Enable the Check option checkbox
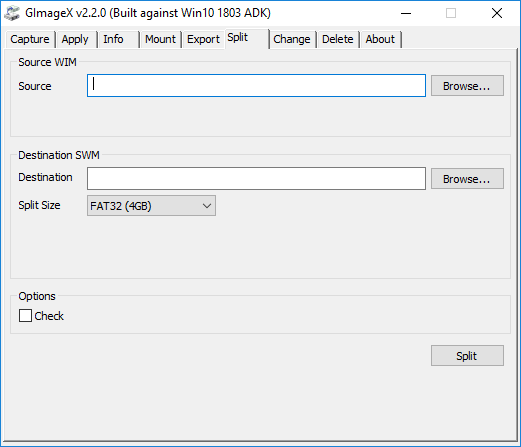Viewport: 521px width, 447px height. pos(25,316)
